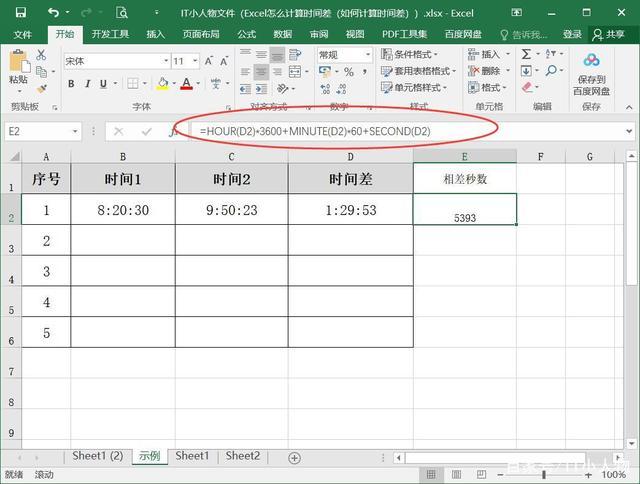The width and height of the screenshot is (640, 484).
Task: Apply cell borders icon
Action: click(133, 84)
